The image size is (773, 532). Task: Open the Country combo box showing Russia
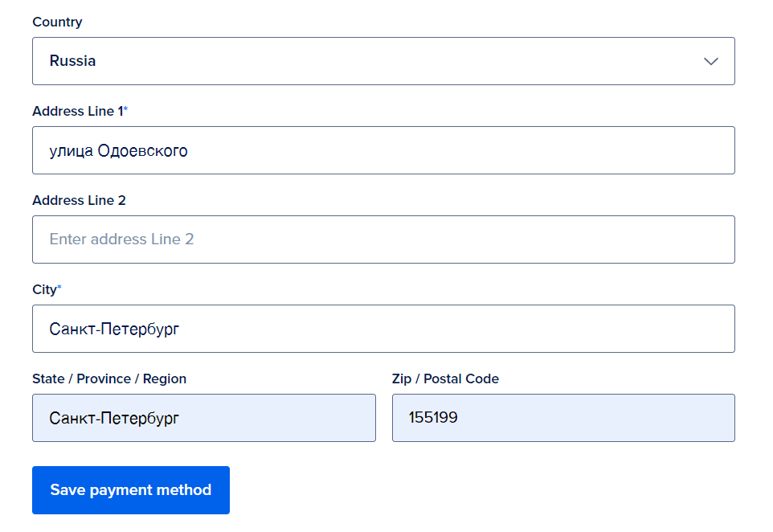click(383, 61)
